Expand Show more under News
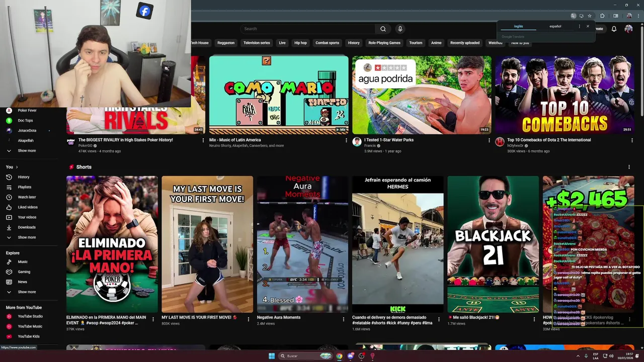The image size is (644, 362). (27, 292)
